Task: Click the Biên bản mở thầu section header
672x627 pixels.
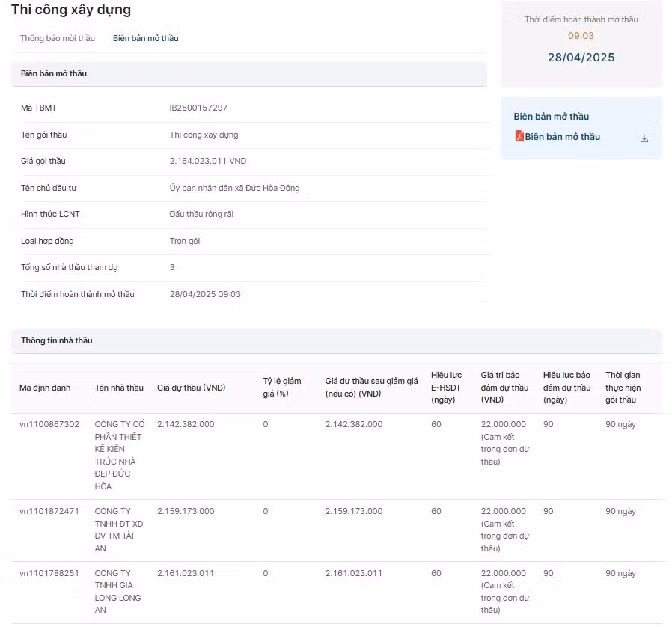Action: (54, 73)
